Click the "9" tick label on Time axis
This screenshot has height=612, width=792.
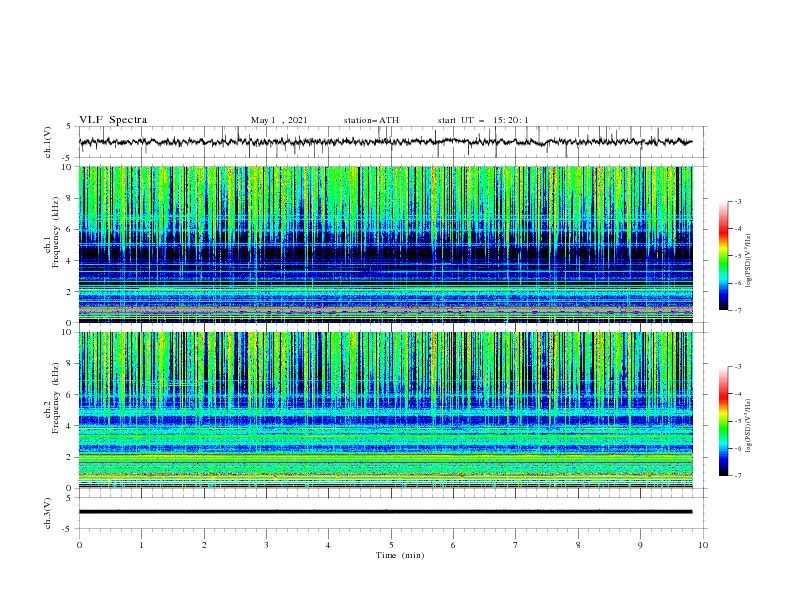coord(640,545)
